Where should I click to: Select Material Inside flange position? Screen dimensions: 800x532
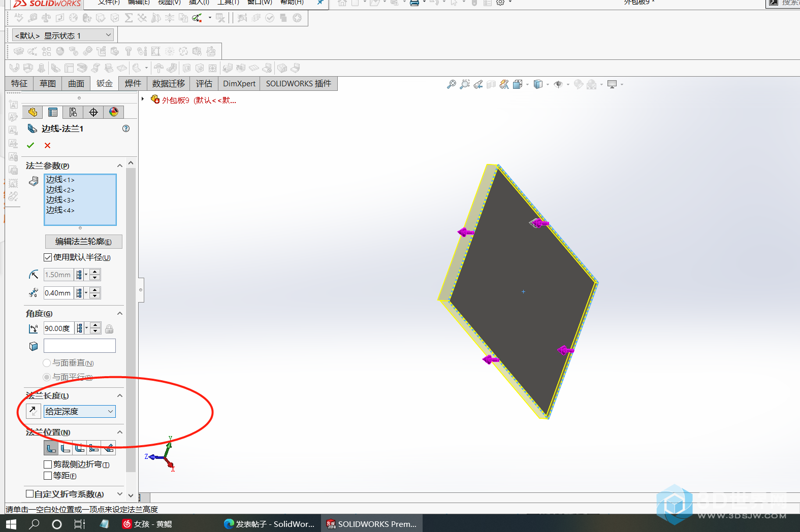click(x=51, y=448)
